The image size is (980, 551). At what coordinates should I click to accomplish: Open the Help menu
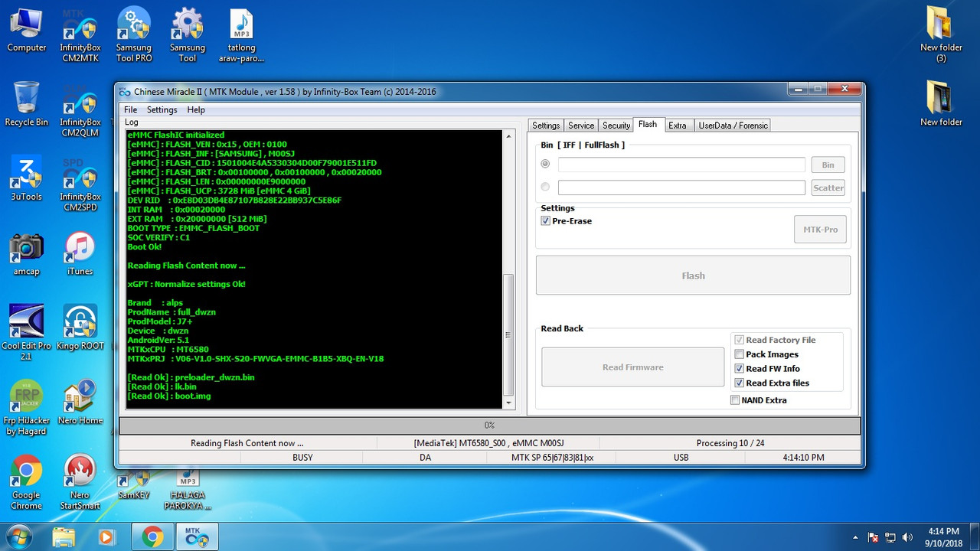[196, 109]
